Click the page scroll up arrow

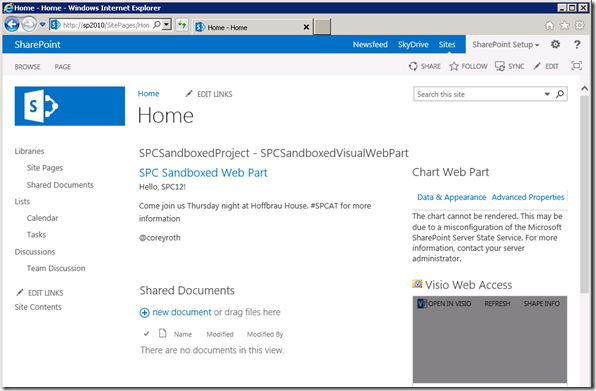(x=584, y=88)
